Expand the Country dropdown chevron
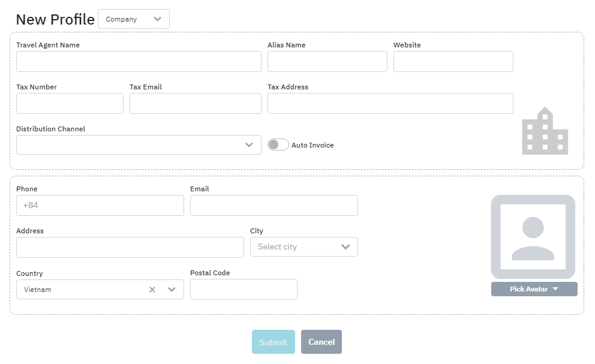Viewport: 595px width, 364px height. tap(172, 290)
